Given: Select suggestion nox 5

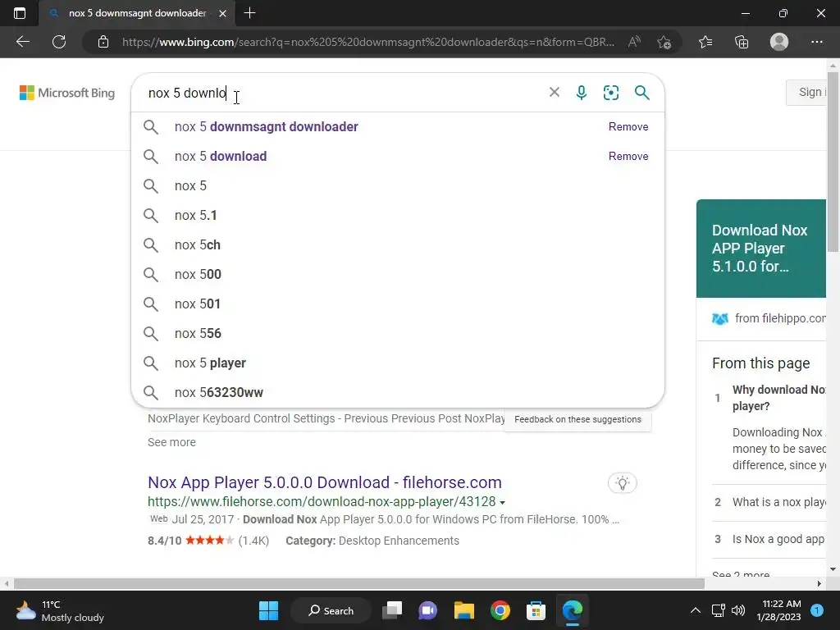Looking at the screenshot, I should point(398,186).
